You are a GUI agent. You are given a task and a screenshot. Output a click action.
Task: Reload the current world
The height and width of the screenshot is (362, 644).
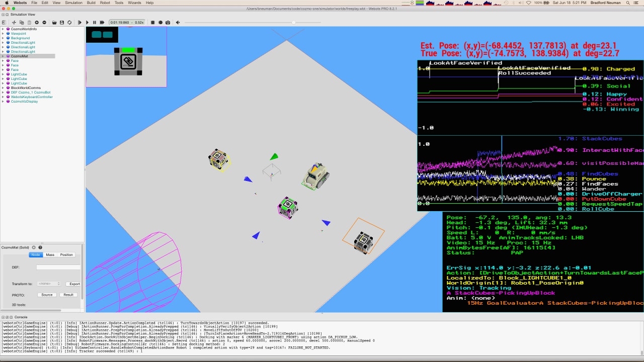tap(69, 22)
